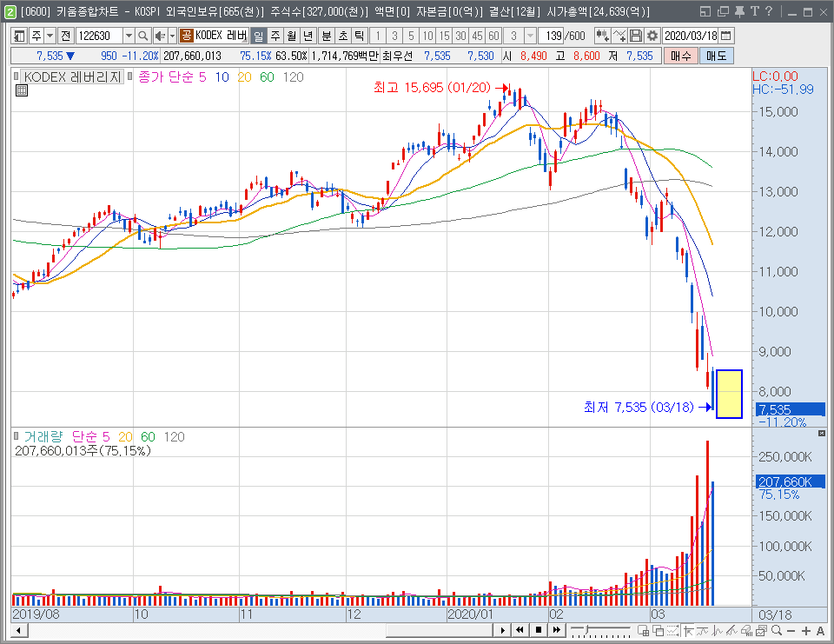Image resolution: width=834 pixels, height=644 pixels.
Task: Select weekly 주 chart period
Action: [x=275, y=36]
